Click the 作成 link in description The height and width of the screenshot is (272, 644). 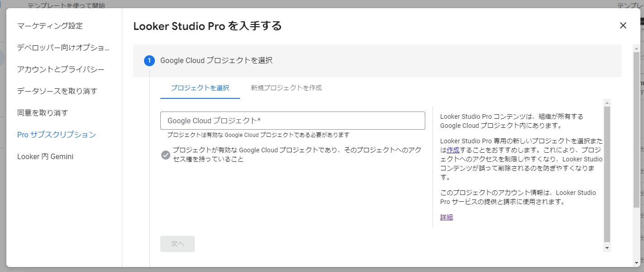click(x=453, y=150)
